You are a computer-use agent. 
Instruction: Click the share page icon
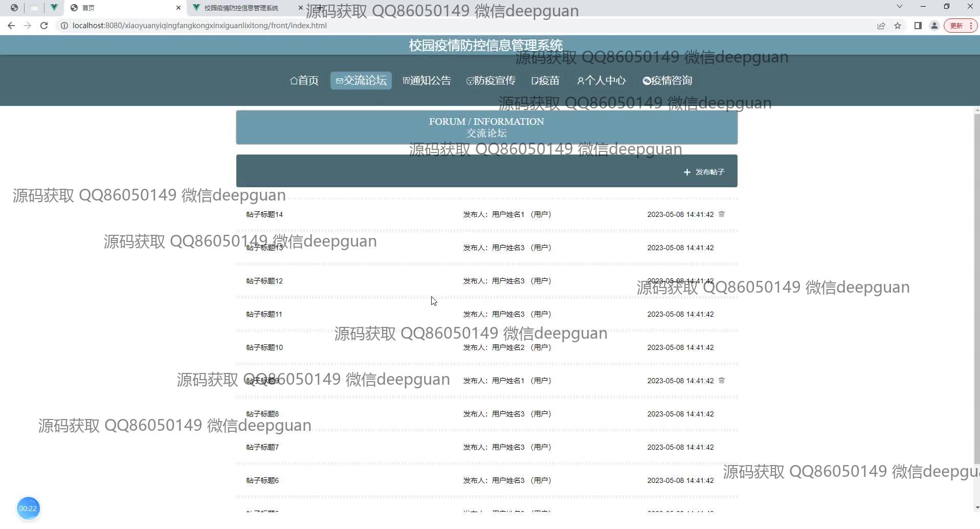881,26
